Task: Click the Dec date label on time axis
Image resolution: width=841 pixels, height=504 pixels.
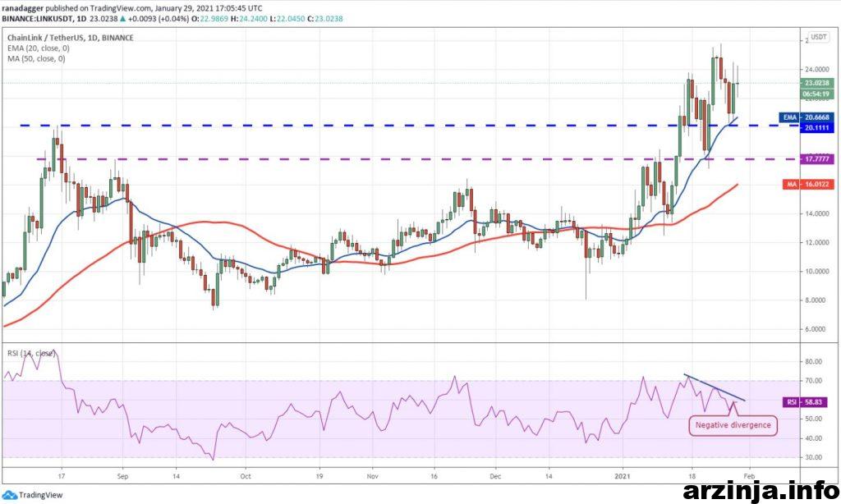Action: point(495,475)
